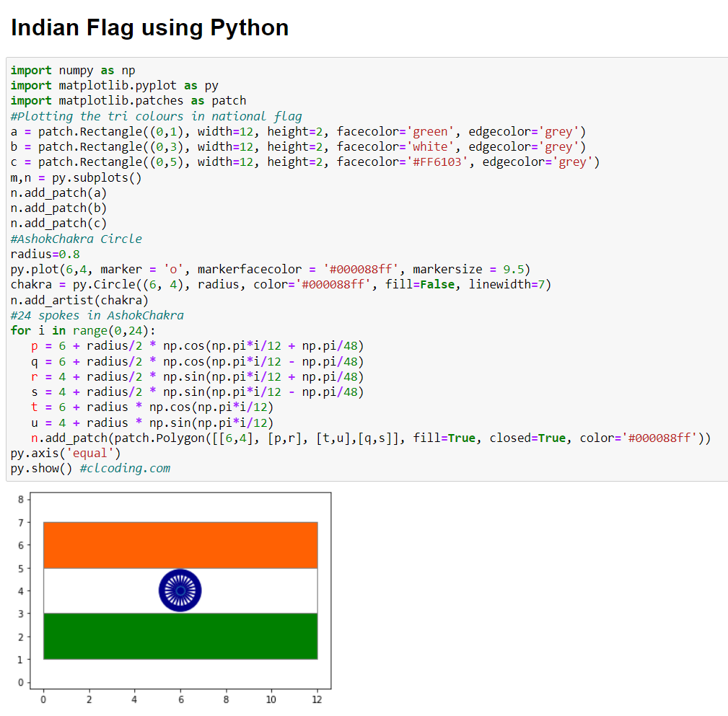This screenshot has width=728, height=716.
Task: Click the py.show() function call
Action: [x=40, y=468]
